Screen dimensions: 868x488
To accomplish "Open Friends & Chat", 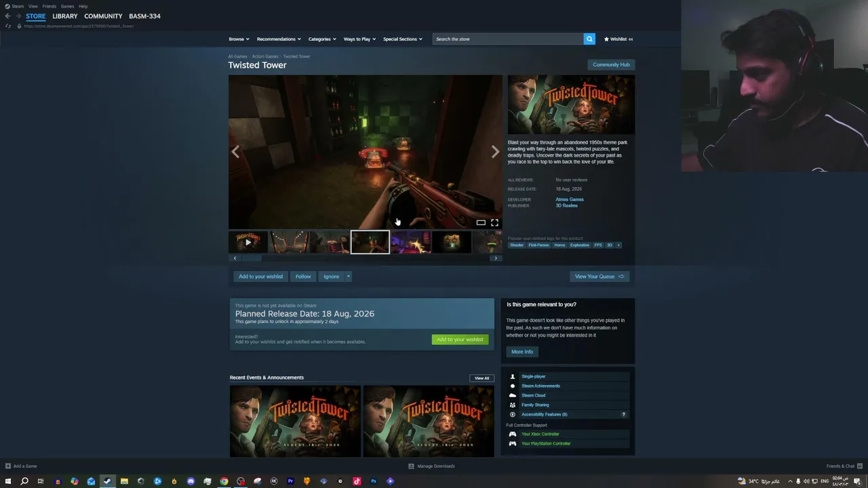I will coord(844,466).
